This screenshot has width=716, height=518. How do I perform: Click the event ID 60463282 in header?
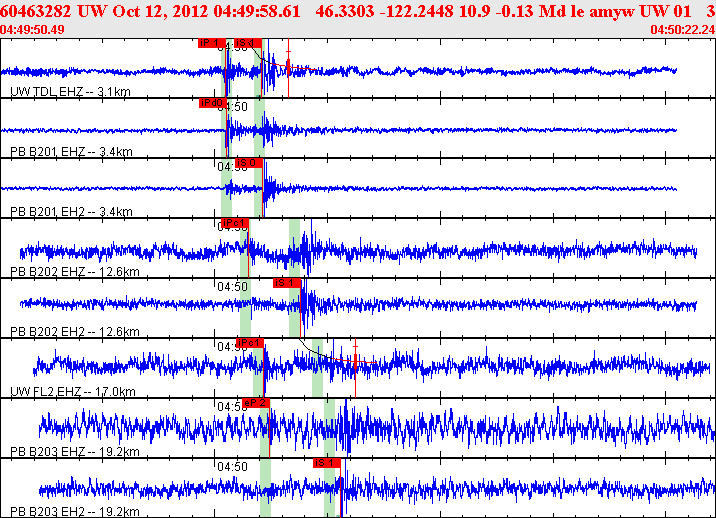36,11
